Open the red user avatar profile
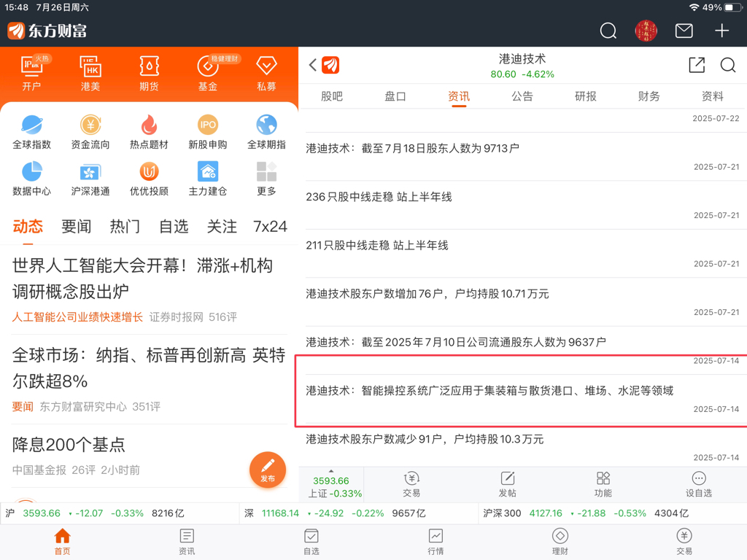 point(646,31)
